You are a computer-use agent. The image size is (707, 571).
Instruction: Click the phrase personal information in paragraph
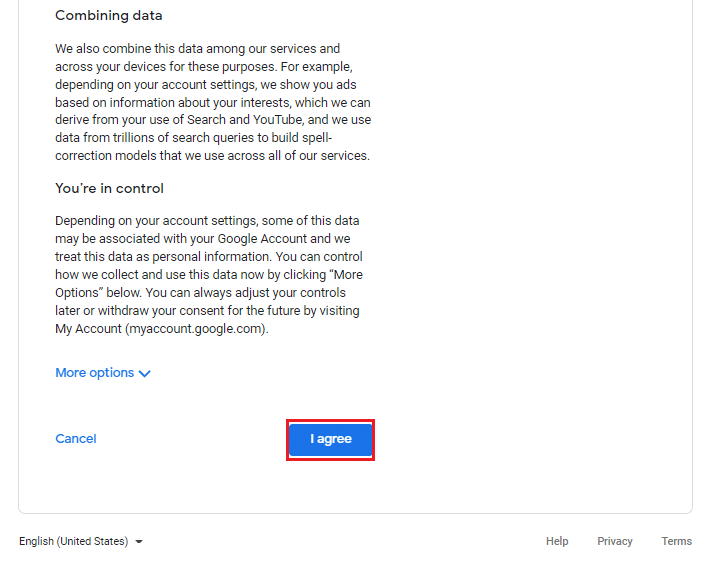(x=211, y=257)
